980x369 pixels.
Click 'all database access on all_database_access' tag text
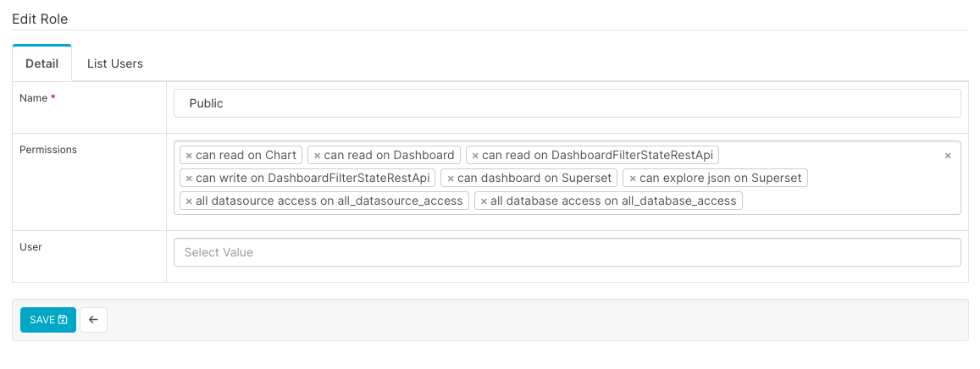point(613,201)
